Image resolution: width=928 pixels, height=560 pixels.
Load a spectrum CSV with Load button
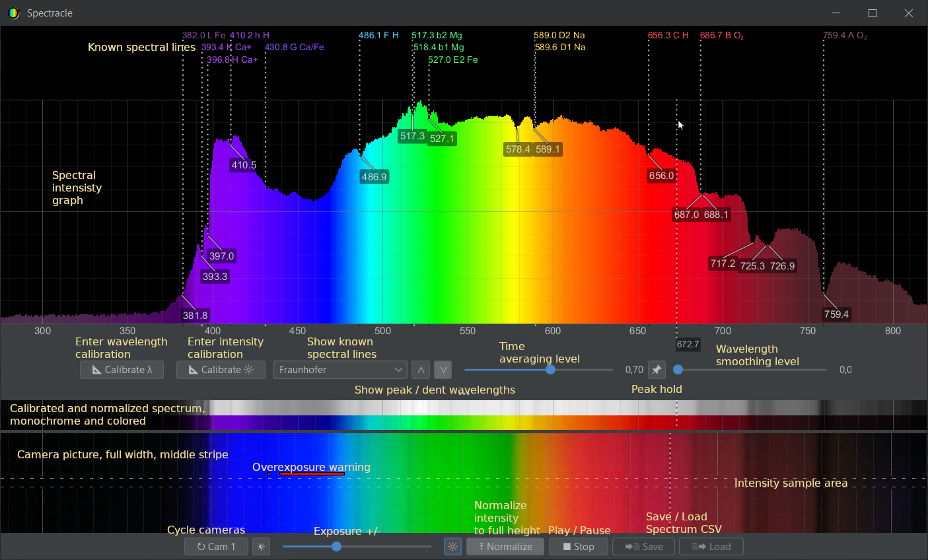tap(711, 547)
